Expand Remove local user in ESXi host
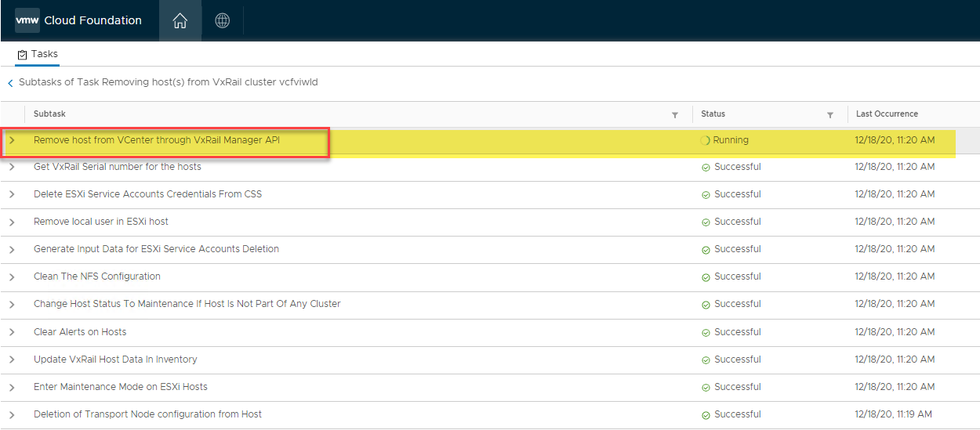The height and width of the screenshot is (430, 980). [12, 222]
